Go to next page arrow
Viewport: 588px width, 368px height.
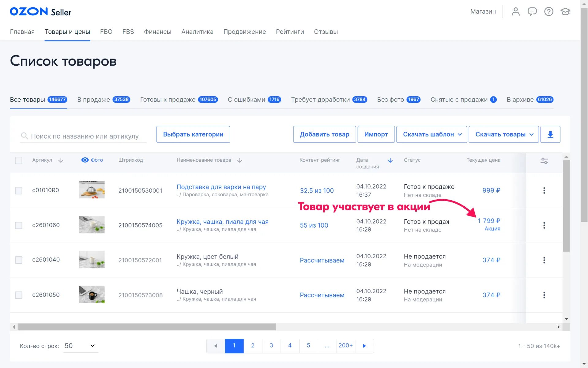tap(364, 346)
